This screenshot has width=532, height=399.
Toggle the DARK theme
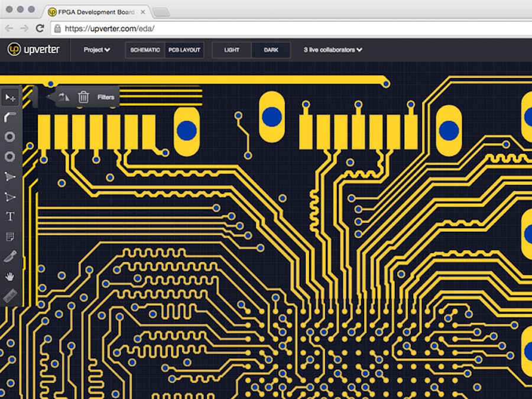point(271,50)
